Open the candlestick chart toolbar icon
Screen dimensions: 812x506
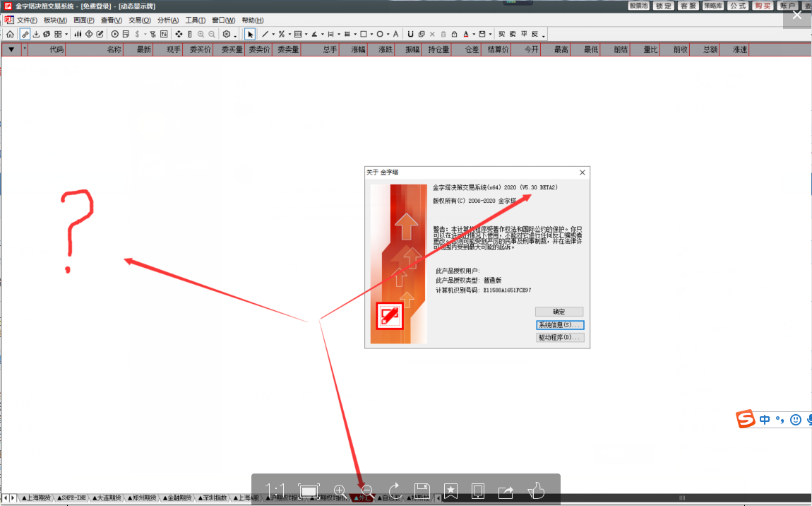click(78, 34)
